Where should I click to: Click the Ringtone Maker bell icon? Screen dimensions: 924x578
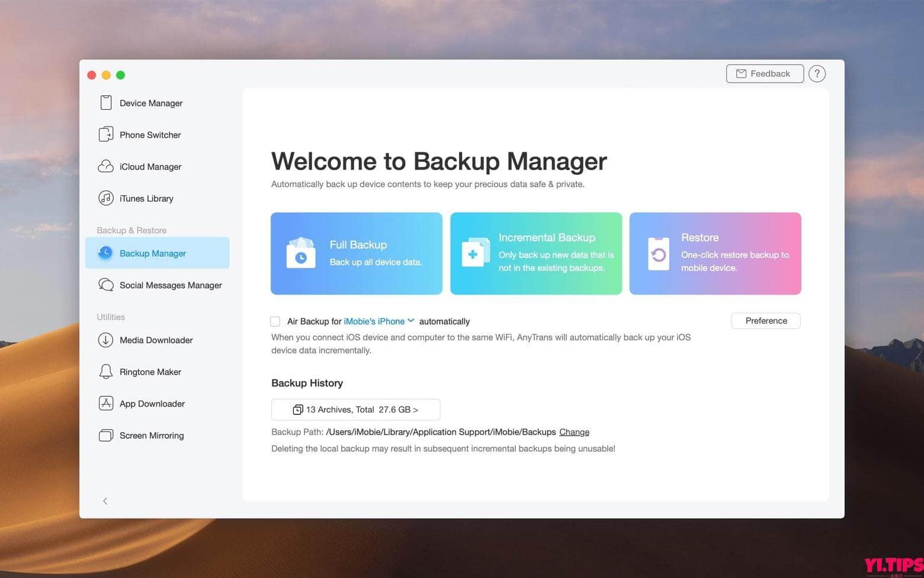105,372
